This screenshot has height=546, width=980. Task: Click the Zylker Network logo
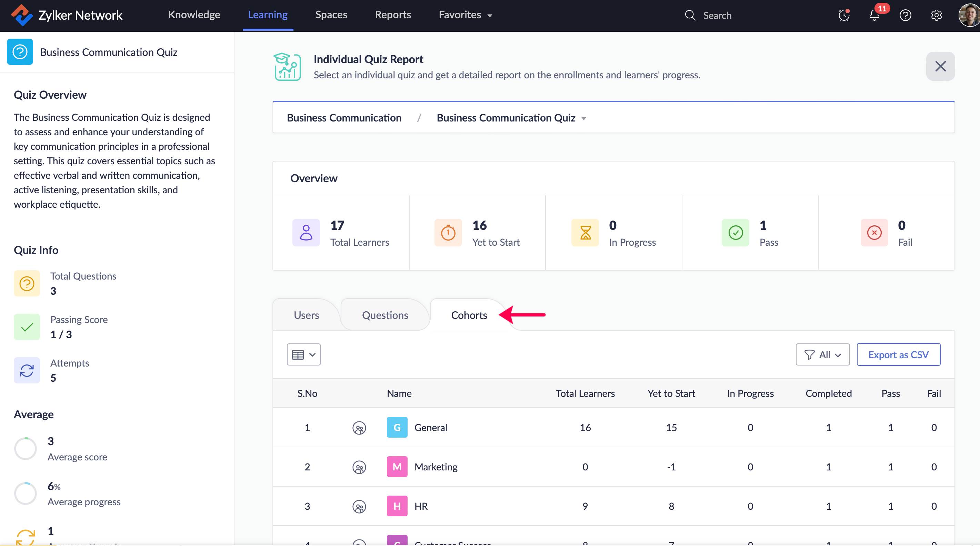pos(22,15)
